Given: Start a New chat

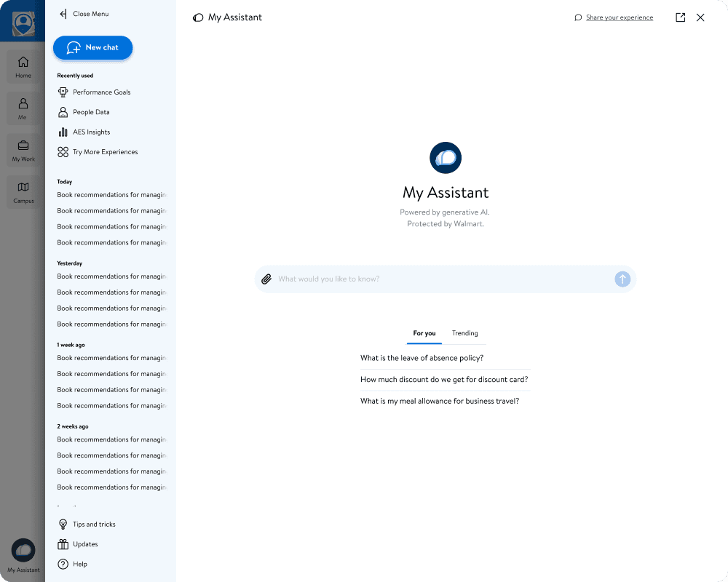Looking at the screenshot, I should pos(93,48).
